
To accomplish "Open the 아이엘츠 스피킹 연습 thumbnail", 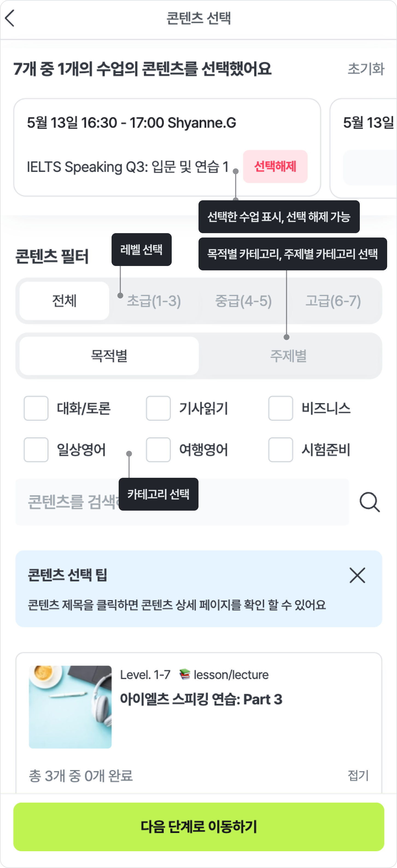I will [70, 707].
